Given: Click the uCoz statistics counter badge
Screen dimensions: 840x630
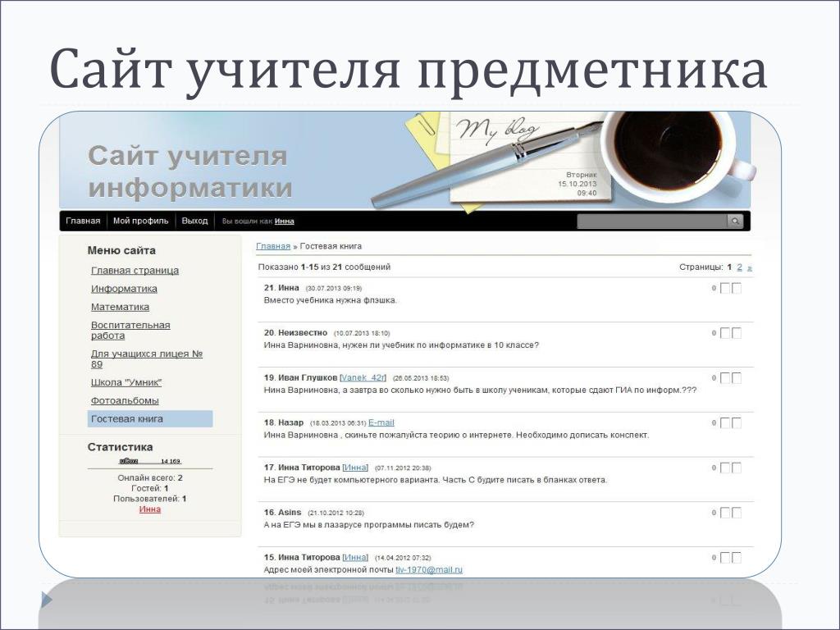Looking at the screenshot, I should [x=150, y=461].
